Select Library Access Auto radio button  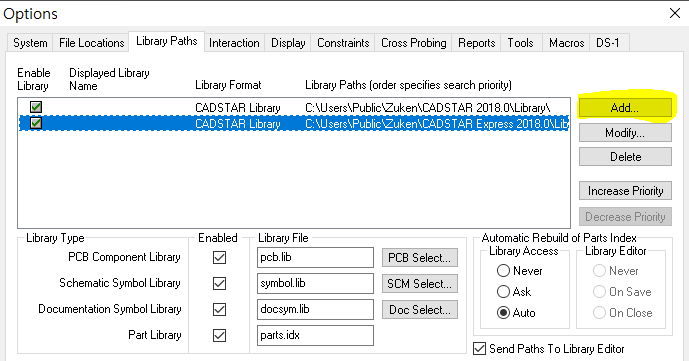pos(503,313)
